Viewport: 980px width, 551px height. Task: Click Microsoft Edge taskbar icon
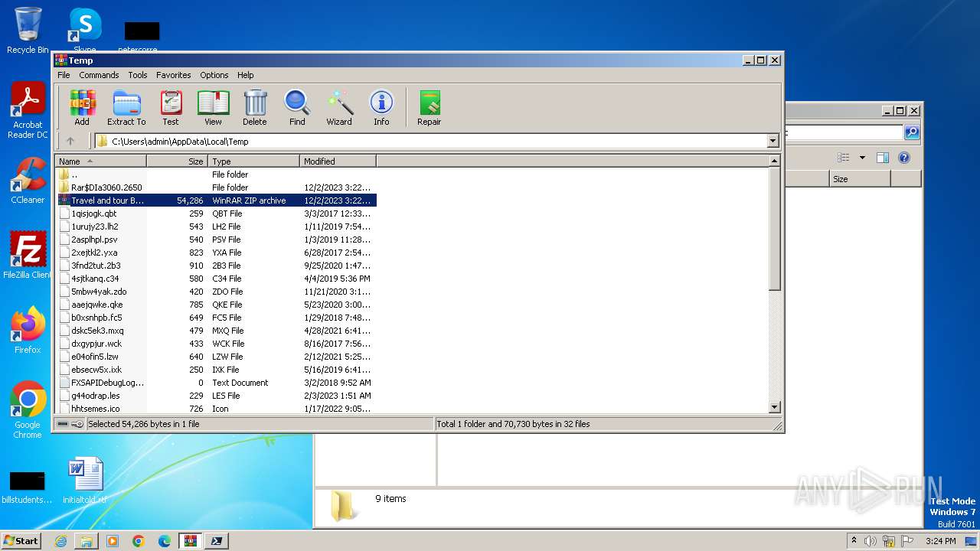[165, 541]
